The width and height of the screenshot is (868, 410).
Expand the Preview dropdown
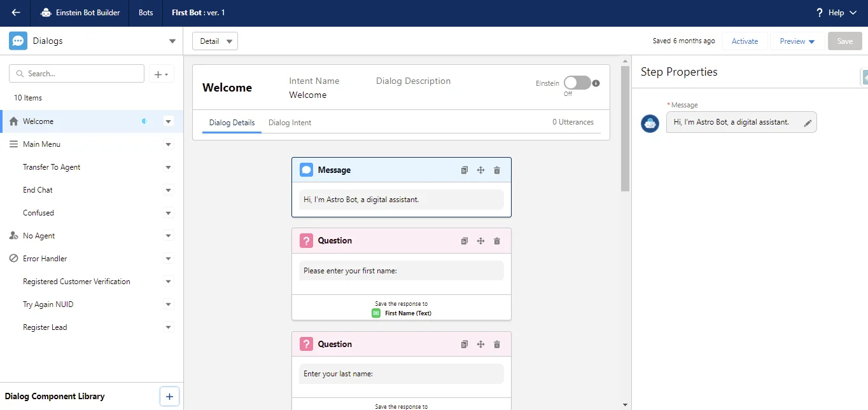[796, 41]
